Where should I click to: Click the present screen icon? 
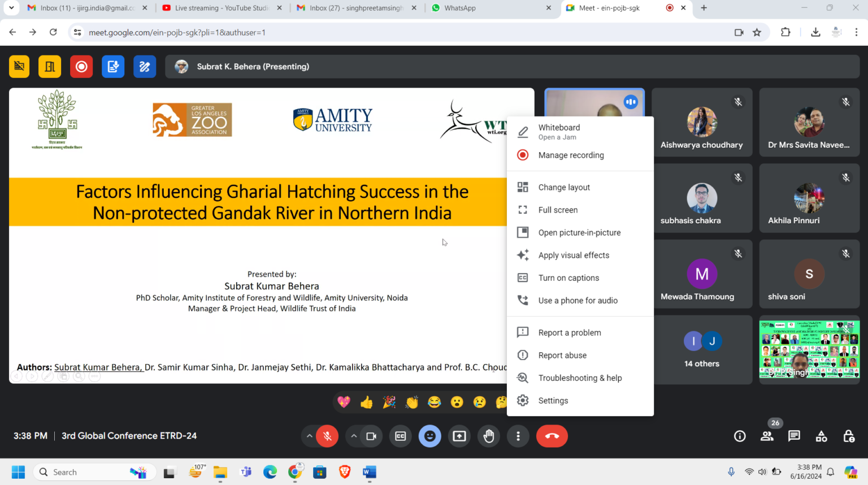pyautogui.click(x=459, y=436)
